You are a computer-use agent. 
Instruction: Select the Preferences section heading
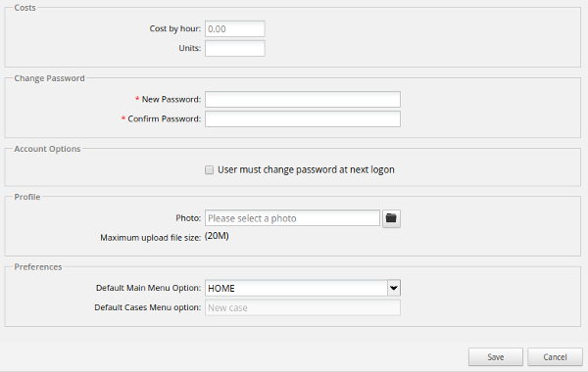pyautogui.click(x=38, y=266)
